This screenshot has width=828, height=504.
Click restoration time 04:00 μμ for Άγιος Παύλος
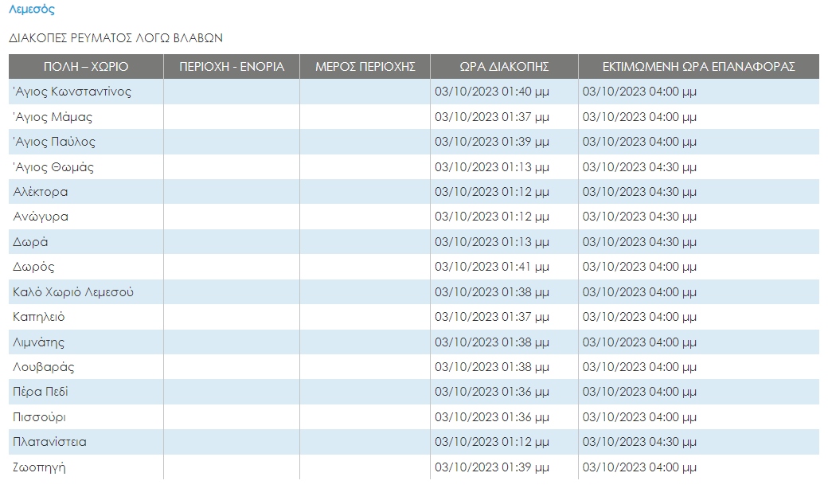[639, 142]
